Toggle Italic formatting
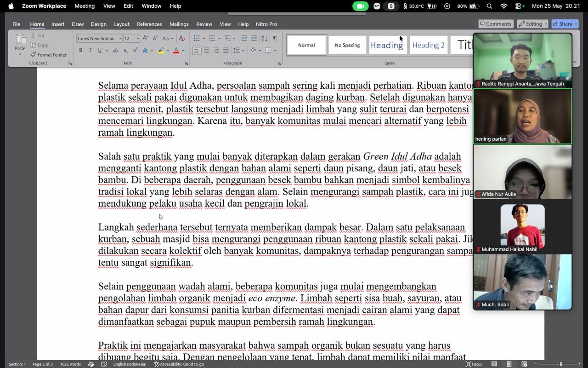Viewport: 588px width, 368px height. [x=90, y=51]
